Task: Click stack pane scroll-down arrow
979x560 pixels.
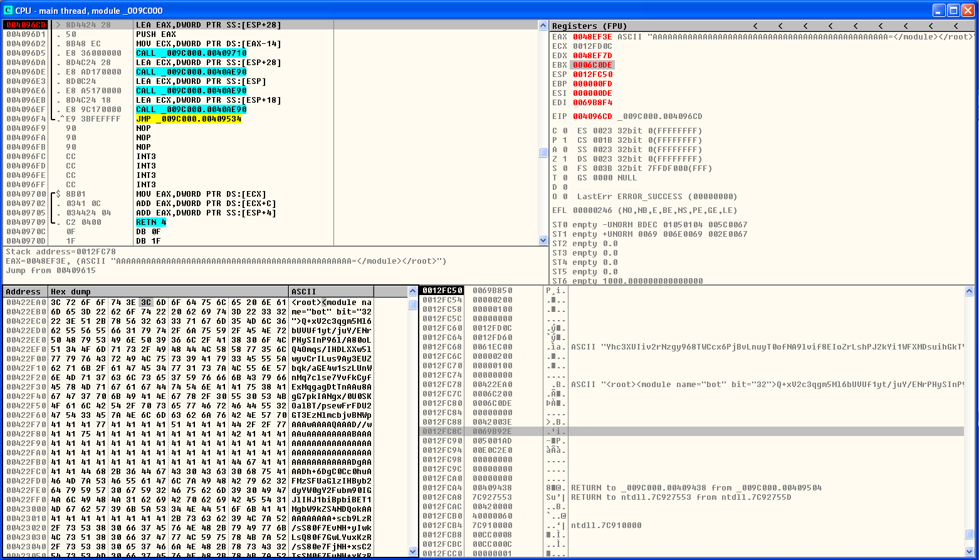Action: coord(970,551)
